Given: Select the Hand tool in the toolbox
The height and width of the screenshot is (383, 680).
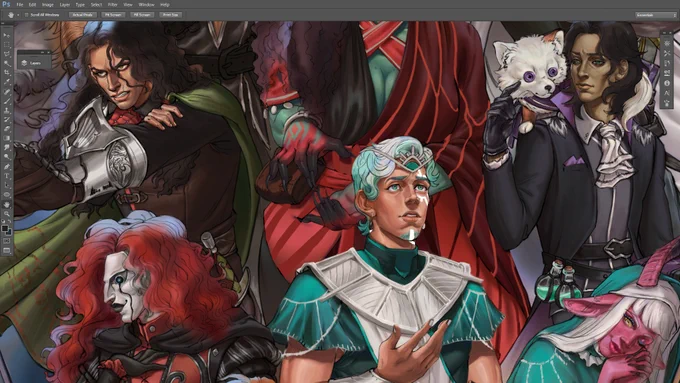Looking at the screenshot, I should point(7,204).
